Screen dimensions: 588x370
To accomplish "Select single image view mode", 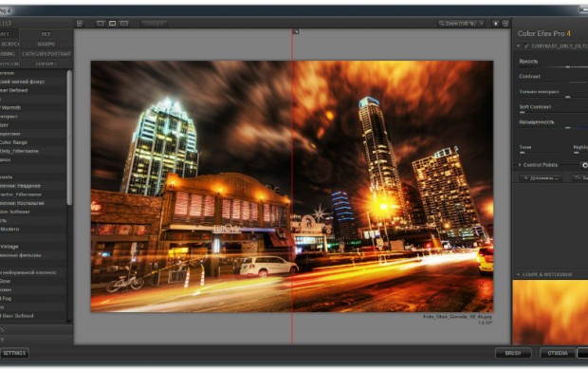I will tap(101, 24).
